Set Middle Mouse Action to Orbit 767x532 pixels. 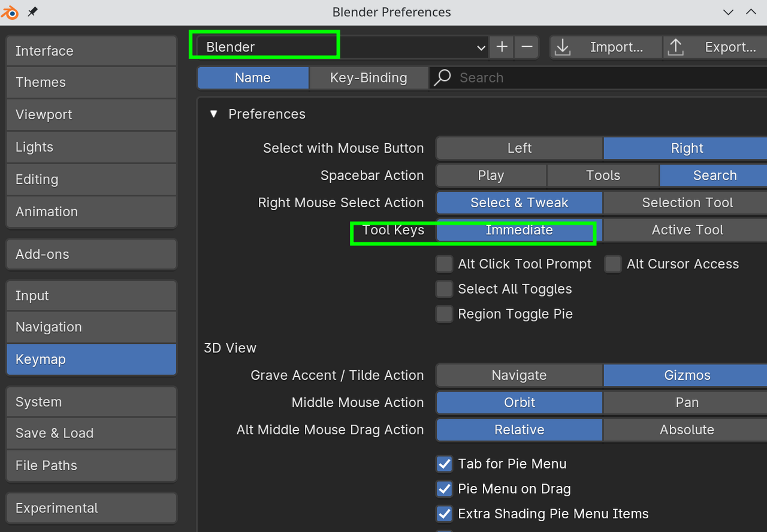click(x=520, y=403)
